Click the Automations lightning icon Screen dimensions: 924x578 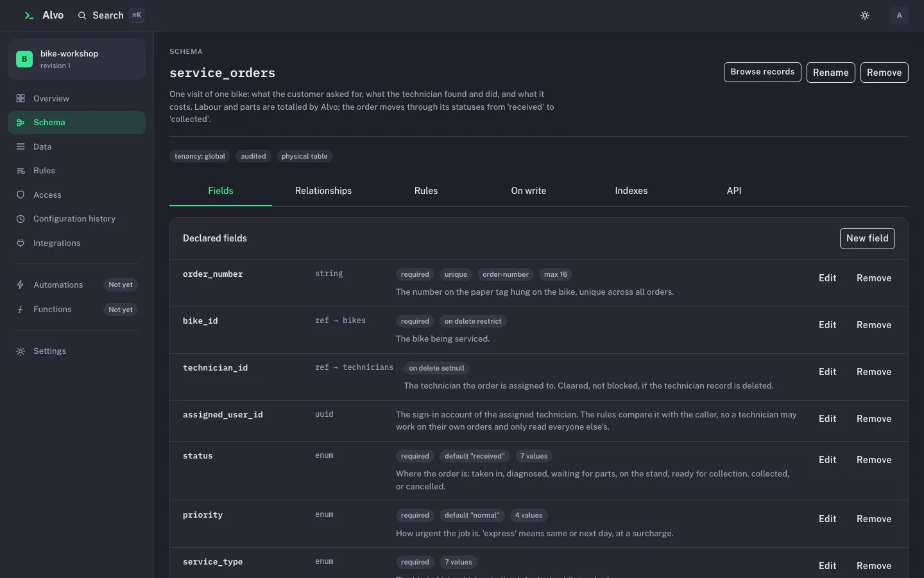pyautogui.click(x=21, y=285)
